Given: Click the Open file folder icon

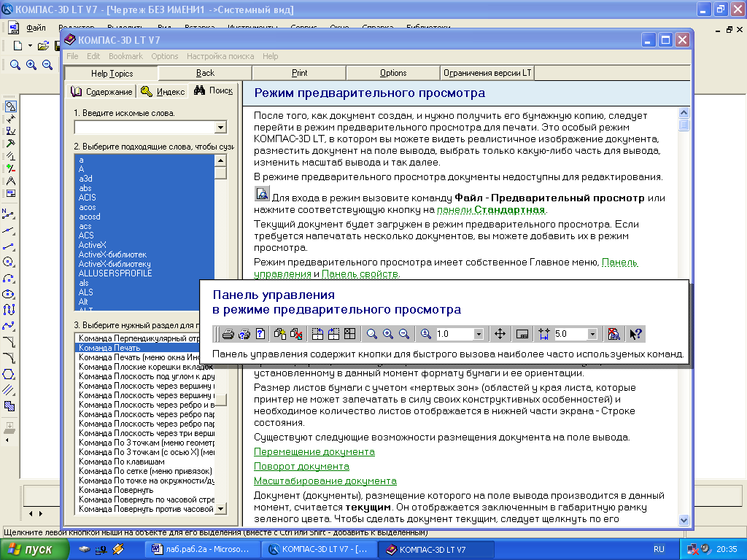Looking at the screenshot, I should [43, 46].
